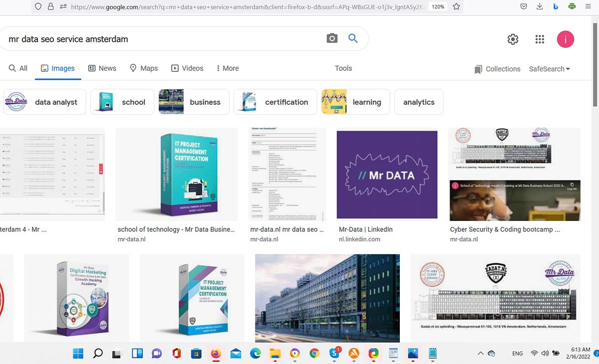Screen dimensions: 599x364
Task: Open the school of technology certification box image
Action: click(176, 174)
